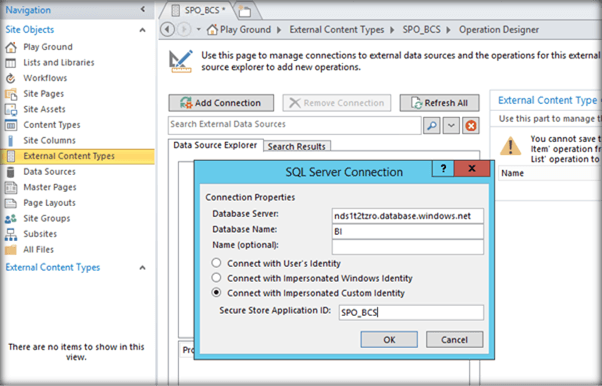Expand the Play Ground breadcrumb arrow

point(279,30)
